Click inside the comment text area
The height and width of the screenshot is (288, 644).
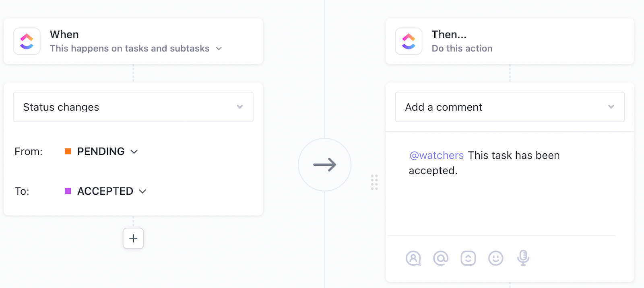(503, 201)
